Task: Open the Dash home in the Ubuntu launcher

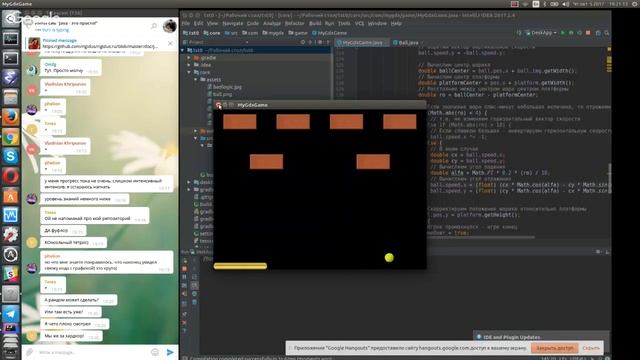Action: 11,19
